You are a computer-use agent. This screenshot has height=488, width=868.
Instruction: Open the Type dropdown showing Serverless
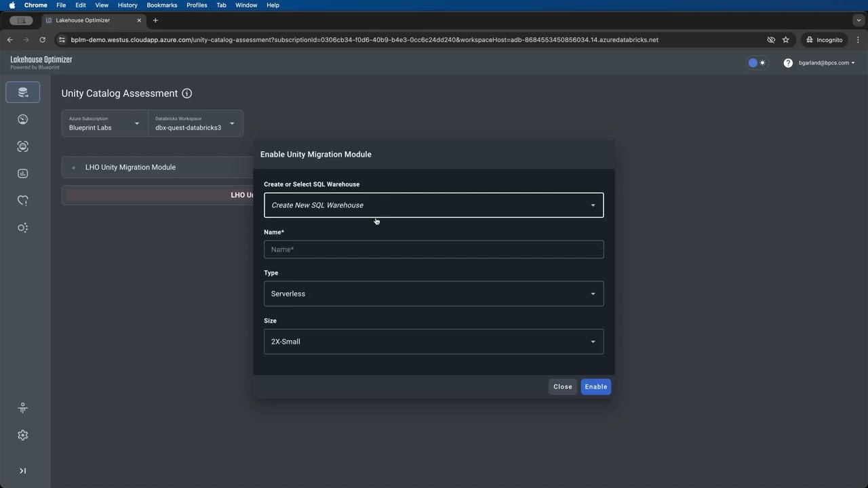[433, 293]
